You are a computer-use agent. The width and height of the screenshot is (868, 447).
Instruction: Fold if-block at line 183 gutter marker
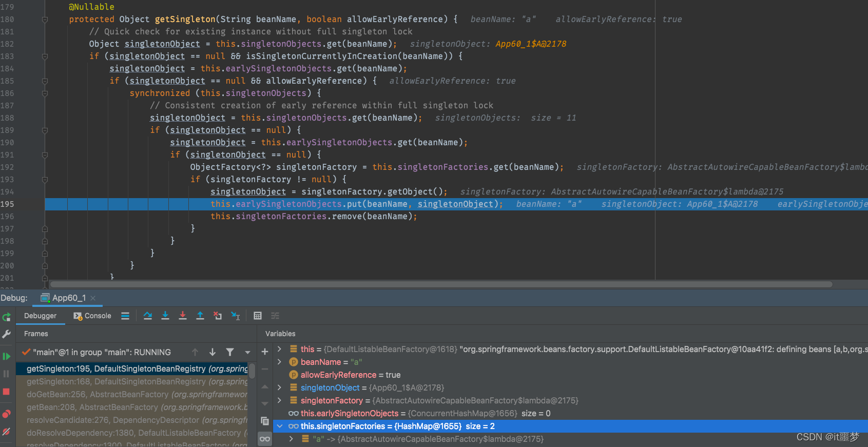pyautogui.click(x=45, y=56)
